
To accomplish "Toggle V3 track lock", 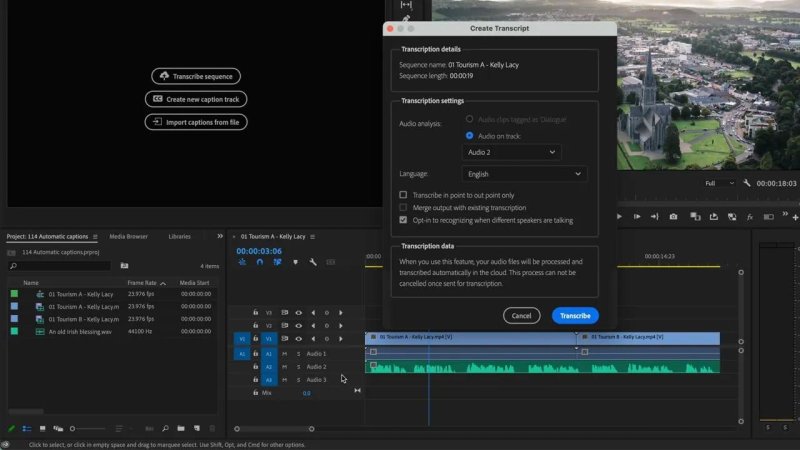I will coord(256,312).
